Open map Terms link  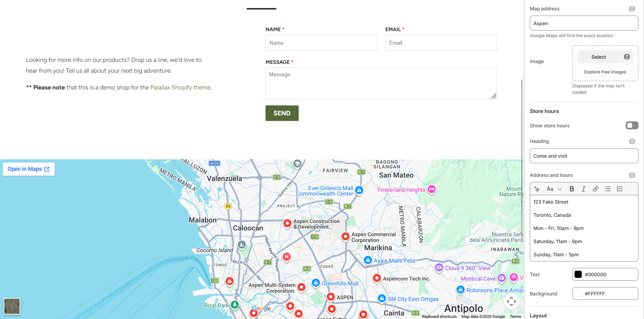click(515, 316)
